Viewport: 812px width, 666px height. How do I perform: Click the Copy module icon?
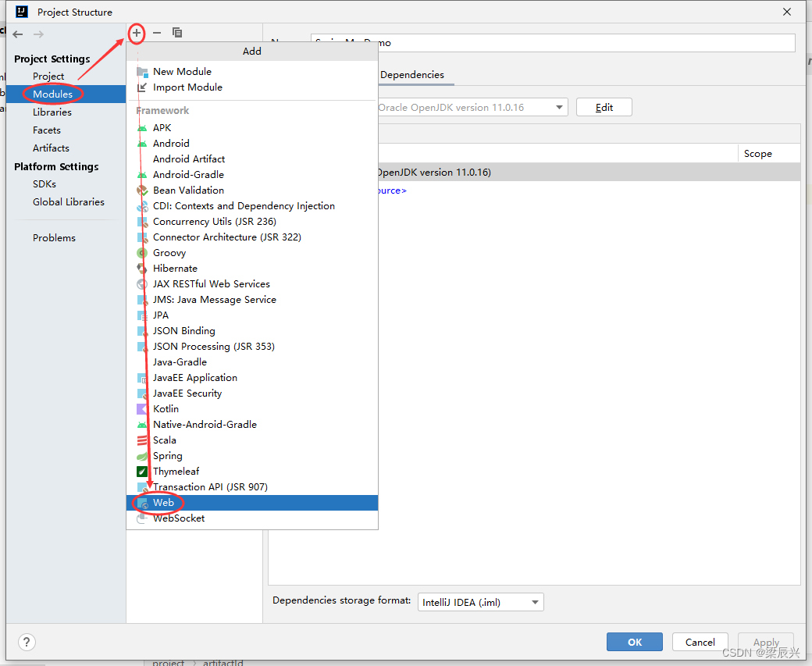click(x=177, y=33)
